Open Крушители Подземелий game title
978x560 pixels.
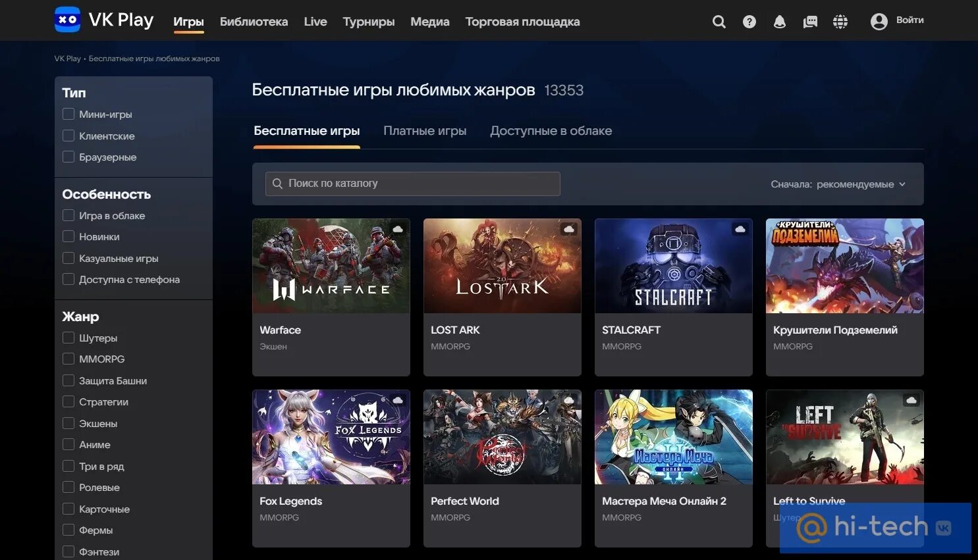(x=835, y=330)
